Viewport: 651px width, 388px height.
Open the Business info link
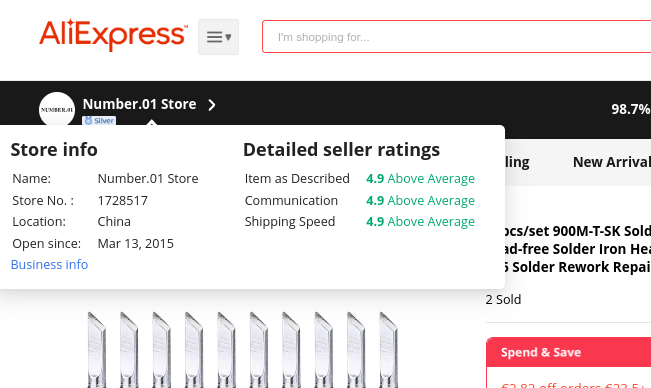[x=49, y=264]
